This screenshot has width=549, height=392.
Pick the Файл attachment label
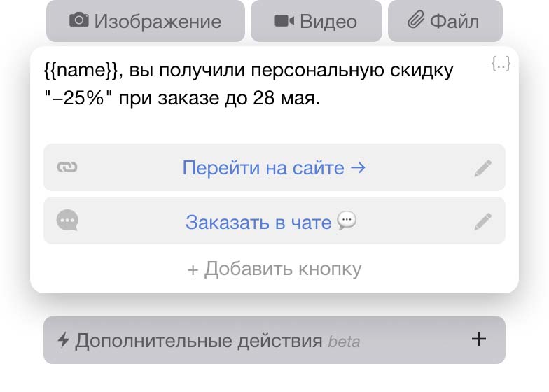pos(454,21)
